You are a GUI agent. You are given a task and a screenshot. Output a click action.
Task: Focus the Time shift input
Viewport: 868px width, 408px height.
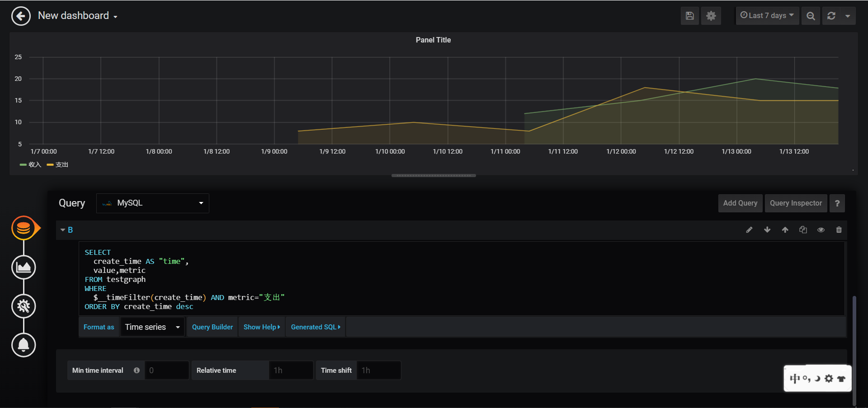tap(379, 370)
